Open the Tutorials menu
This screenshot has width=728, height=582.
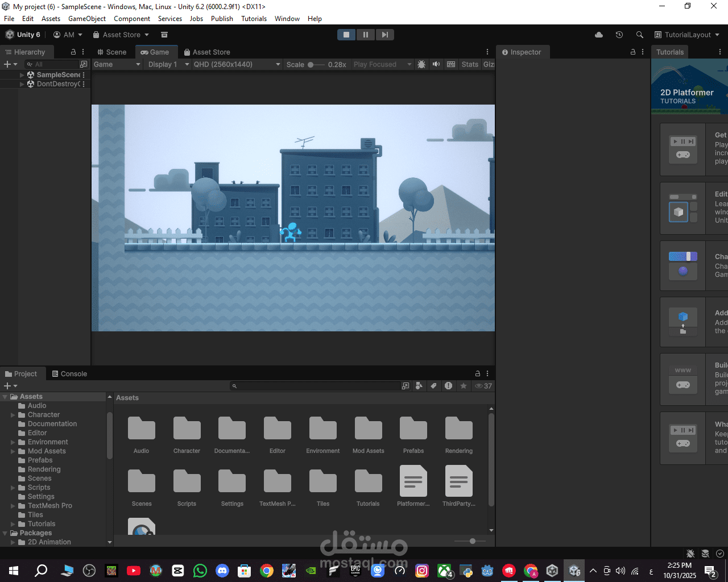pyautogui.click(x=254, y=19)
